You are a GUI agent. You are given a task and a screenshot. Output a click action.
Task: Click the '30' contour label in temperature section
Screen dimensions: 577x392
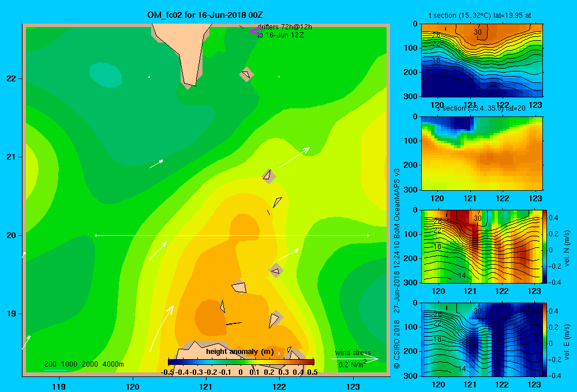(478, 32)
